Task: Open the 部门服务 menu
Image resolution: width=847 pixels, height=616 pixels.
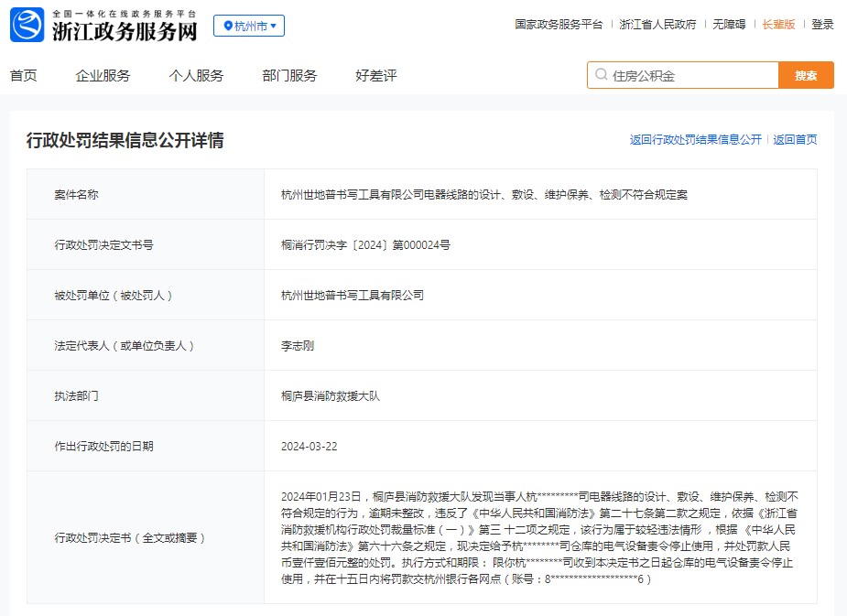Action: click(x=289, y=76)
